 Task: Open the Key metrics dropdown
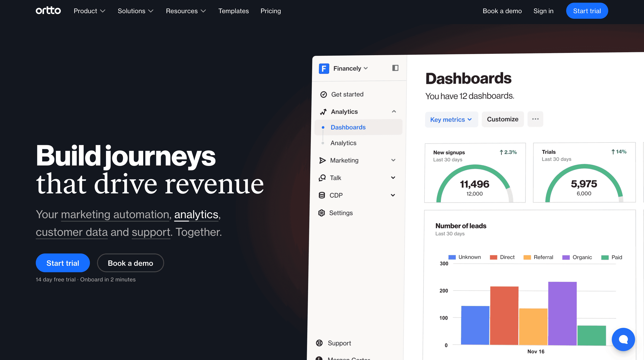(x=451, y=119)
